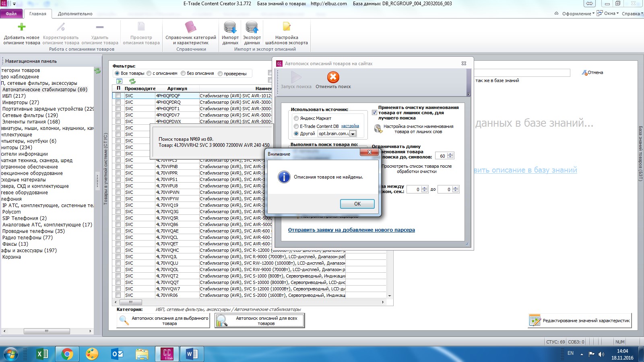Click the Артикул column header
Image resolution: width=644 pixels, height=362 pixels.
pyautogui.click(x=177, y=88)
